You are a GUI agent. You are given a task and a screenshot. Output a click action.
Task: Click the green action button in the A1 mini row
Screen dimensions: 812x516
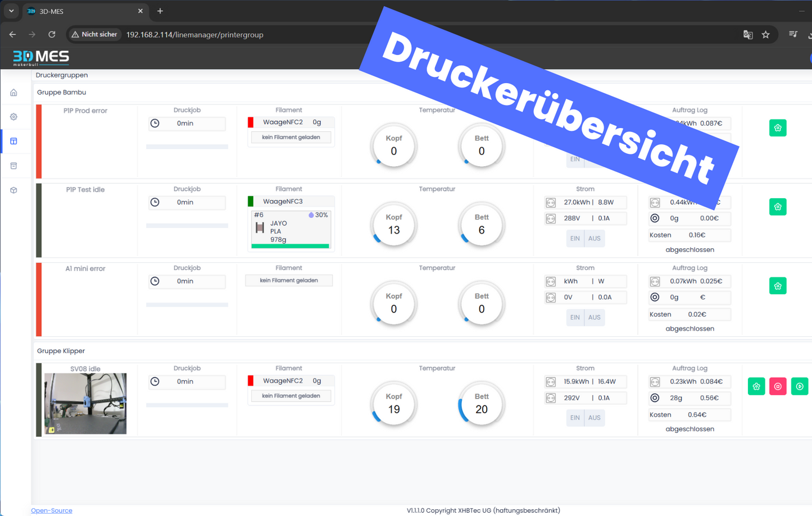coord(777,286)
